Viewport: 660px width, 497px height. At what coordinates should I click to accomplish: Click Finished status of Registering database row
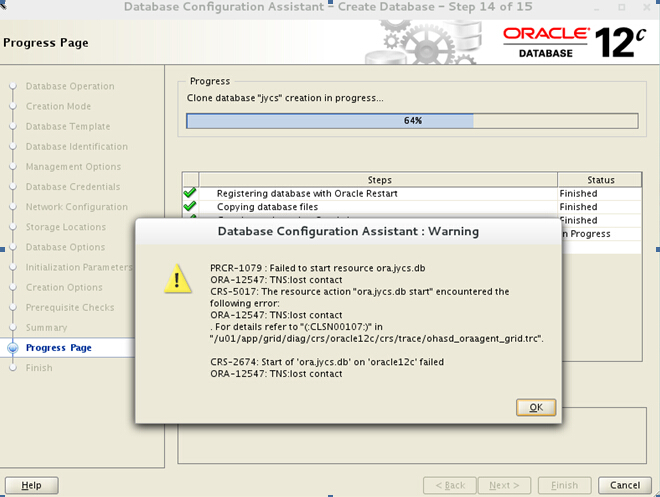(x=578, y=194)
